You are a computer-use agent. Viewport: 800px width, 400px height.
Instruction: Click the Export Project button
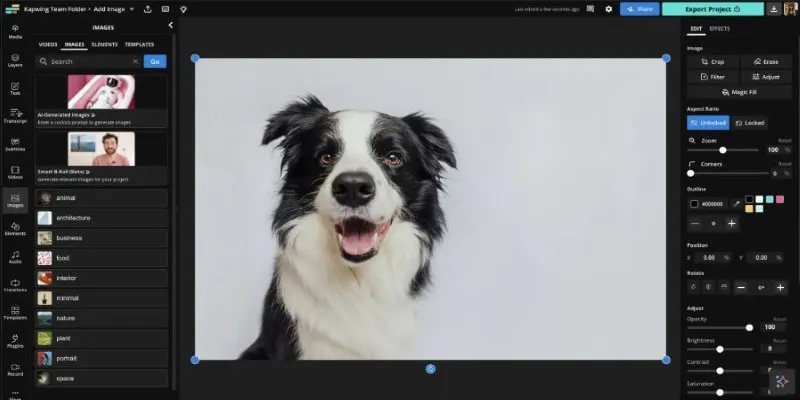pyautogui.click(x=712, y=9)
